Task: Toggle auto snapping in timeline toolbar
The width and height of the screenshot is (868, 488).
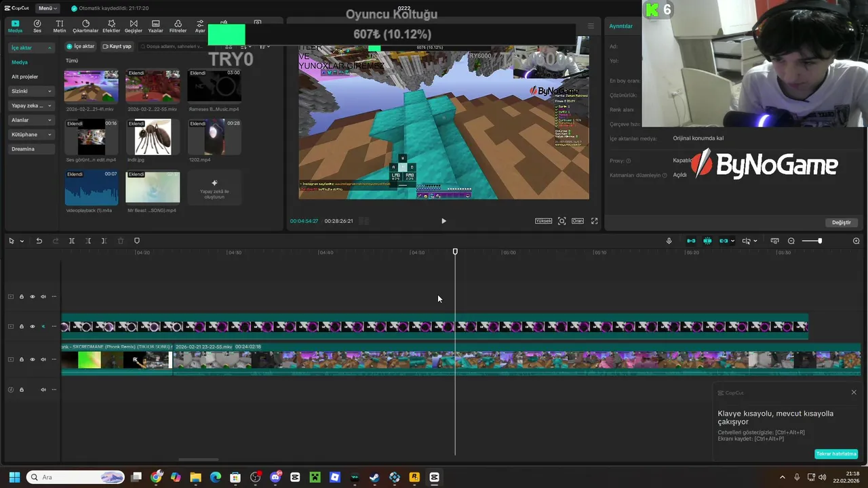Action: (707, 241)
